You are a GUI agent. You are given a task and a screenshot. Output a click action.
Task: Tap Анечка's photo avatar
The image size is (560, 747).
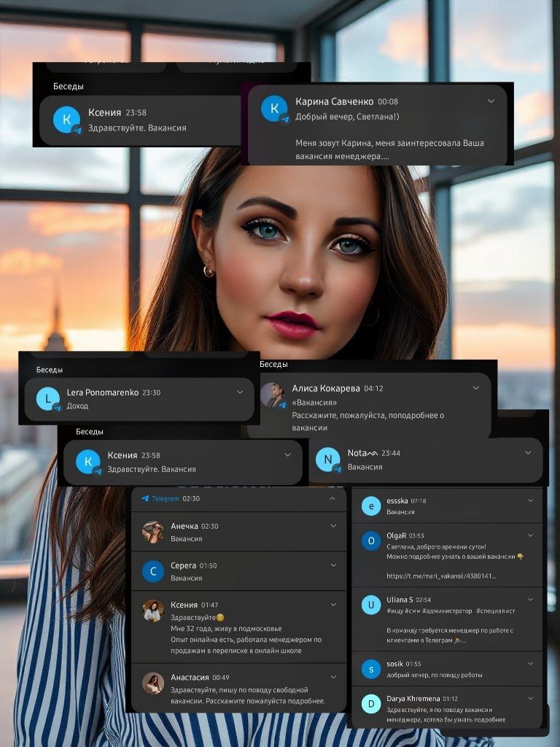point(153,532)
